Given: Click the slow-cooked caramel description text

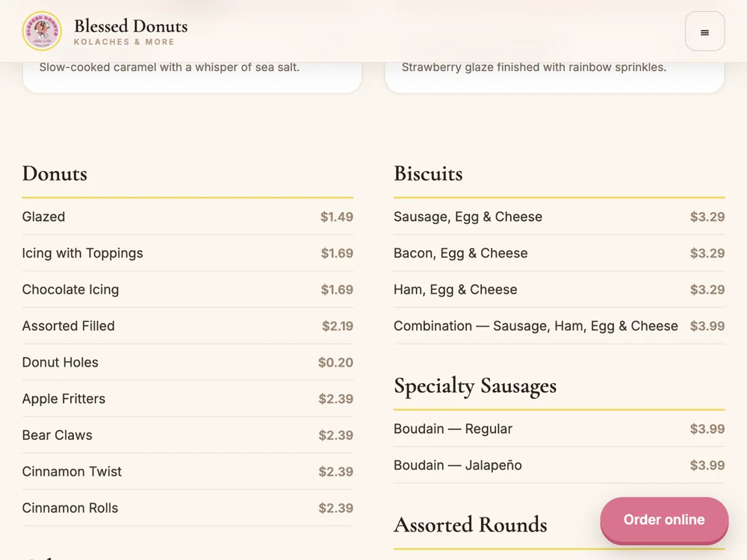Looking at the screenshot, I should [x=169, y=67].
